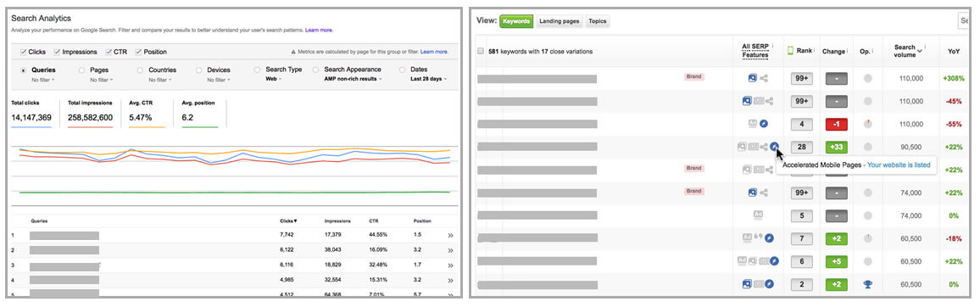Open the No filter dropdown under Pages
This screenshot has height=307, width=980.
click(102, 80)
